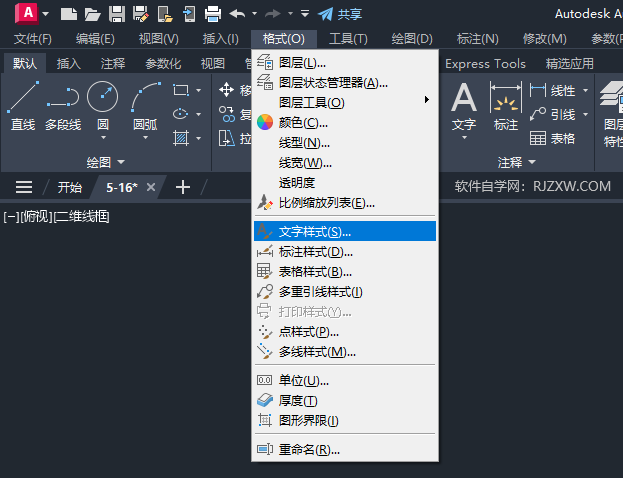623x478 pixels.
Task: Select the move tool icon
Action: pos(226,90)
